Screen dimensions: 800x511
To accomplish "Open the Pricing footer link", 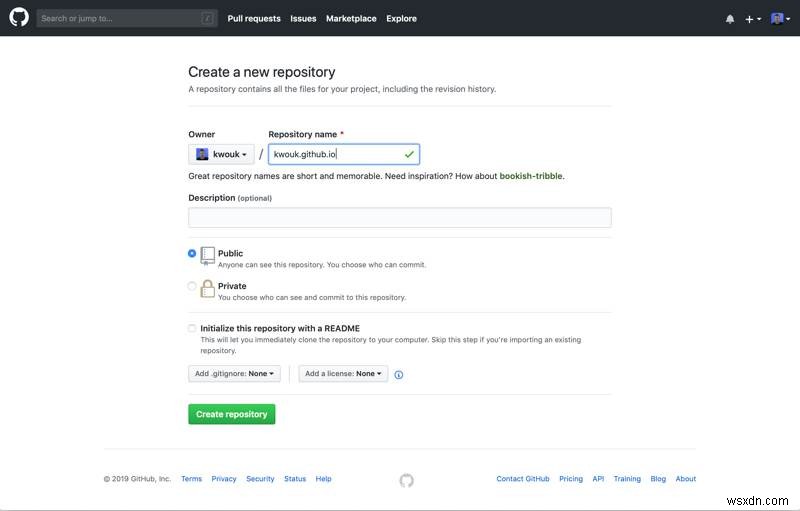I will coord(571,479).
